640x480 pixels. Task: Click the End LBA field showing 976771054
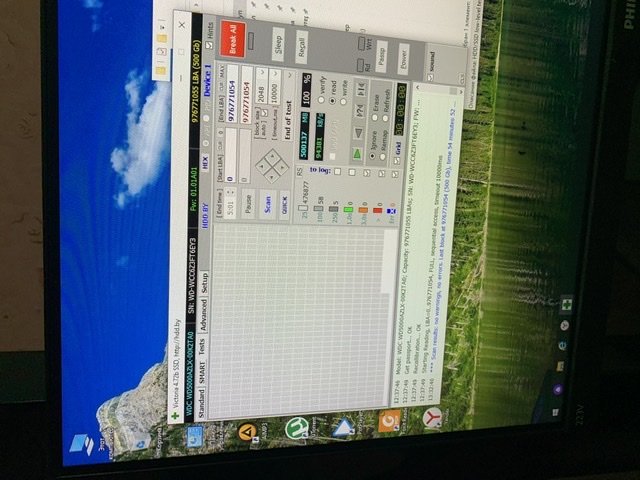click(x=232, y=93)
